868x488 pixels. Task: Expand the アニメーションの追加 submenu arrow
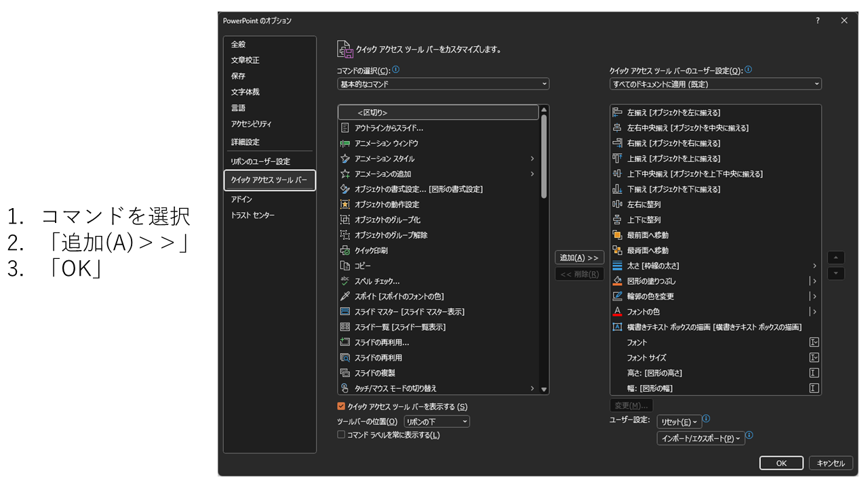point(532,174)
